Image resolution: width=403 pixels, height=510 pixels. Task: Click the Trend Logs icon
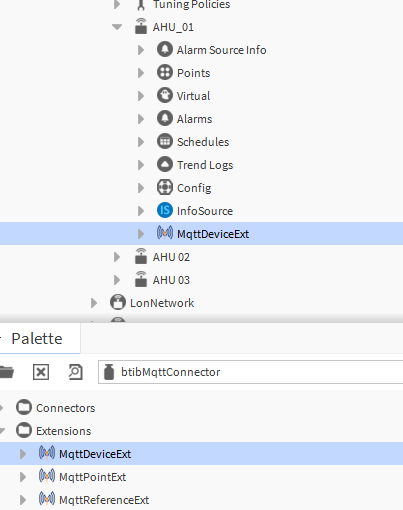coord(165,165)
